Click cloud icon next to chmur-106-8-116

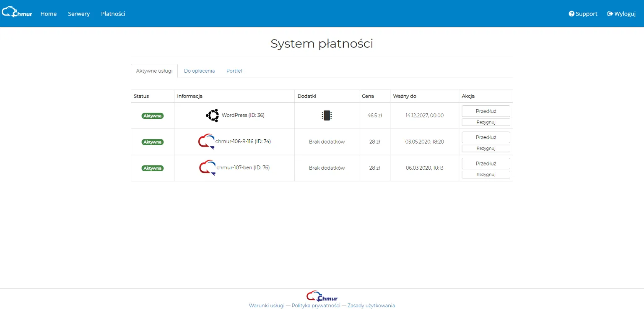206,141
